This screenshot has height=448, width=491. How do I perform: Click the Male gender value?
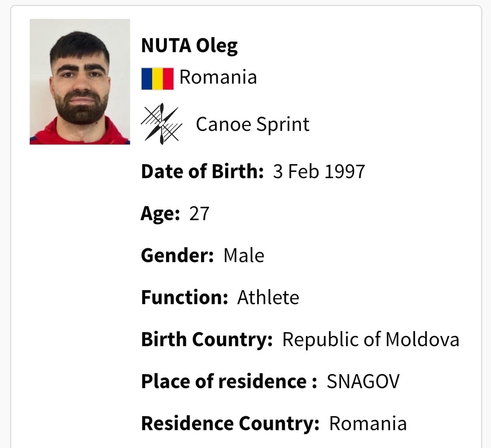[244, 255]
